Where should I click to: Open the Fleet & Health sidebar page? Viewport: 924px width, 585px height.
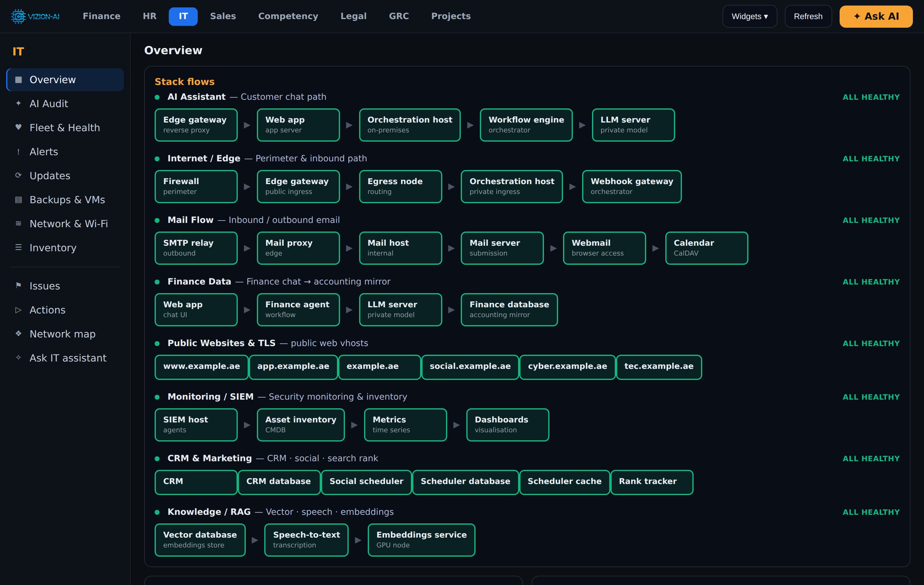click(65, 128)
